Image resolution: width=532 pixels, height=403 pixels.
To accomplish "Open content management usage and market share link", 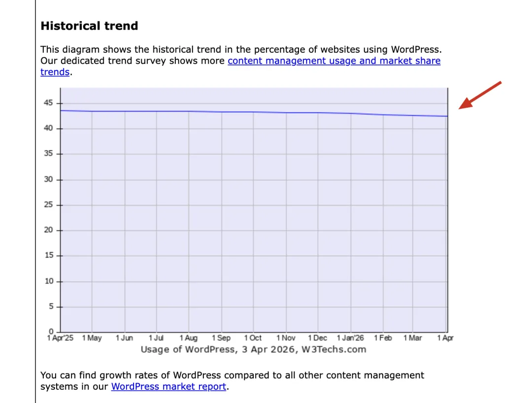I will coord(334,61).
